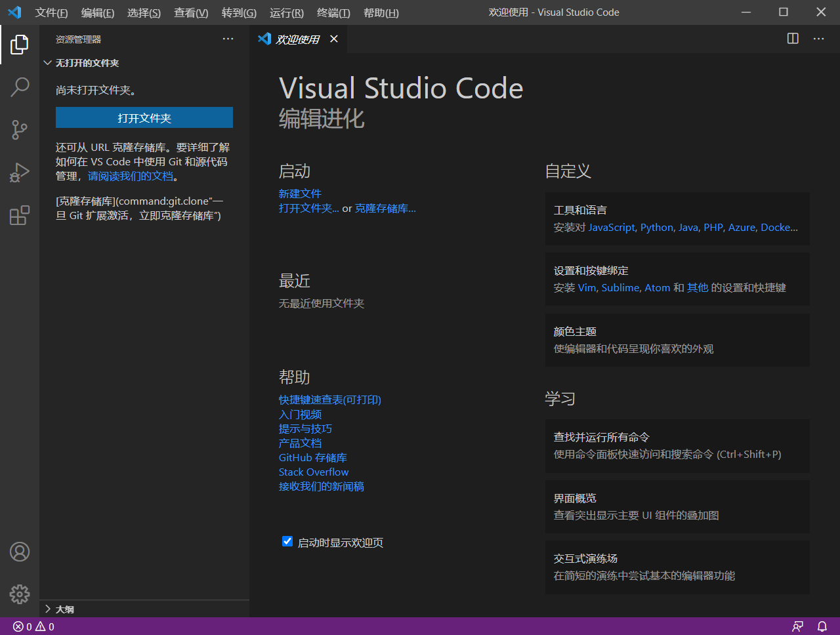Screen dimensions: 840x635
Task: Click the 打开文件夹 button
Action: coord(144,117)
